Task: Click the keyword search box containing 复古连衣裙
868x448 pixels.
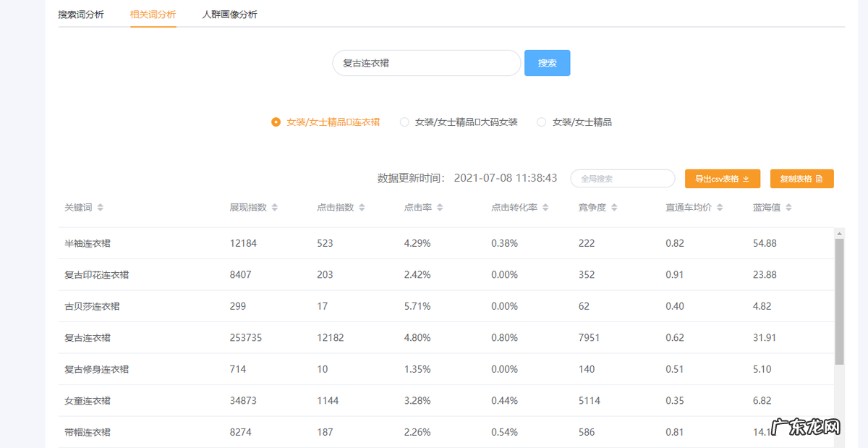Action: [425, 63]
